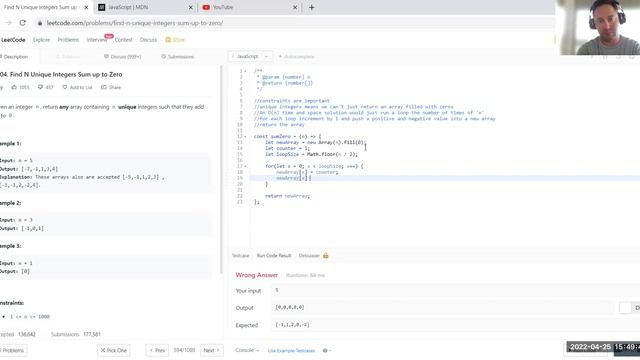The width and height of the screenshot is (640, 360).
Task: Collapse the for loop at line 17
Action: (x=245, y=167)
